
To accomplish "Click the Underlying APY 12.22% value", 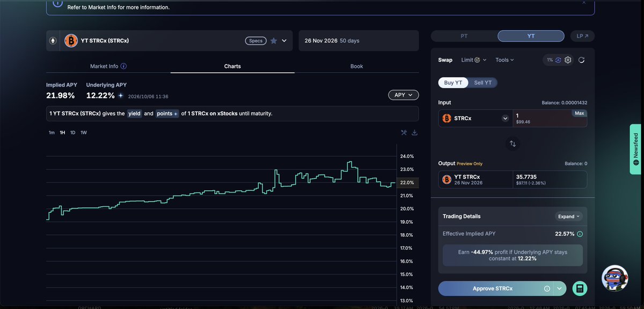I will [x=100, y=96].
